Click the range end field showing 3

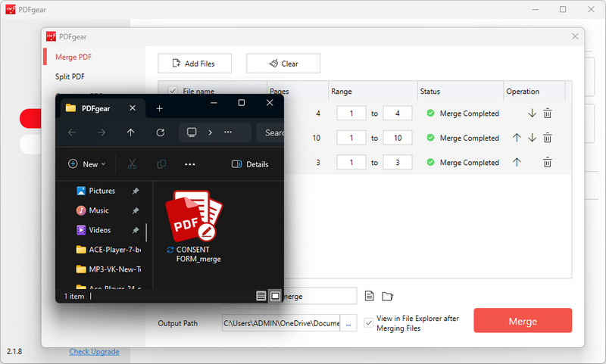tap(397, 163)
